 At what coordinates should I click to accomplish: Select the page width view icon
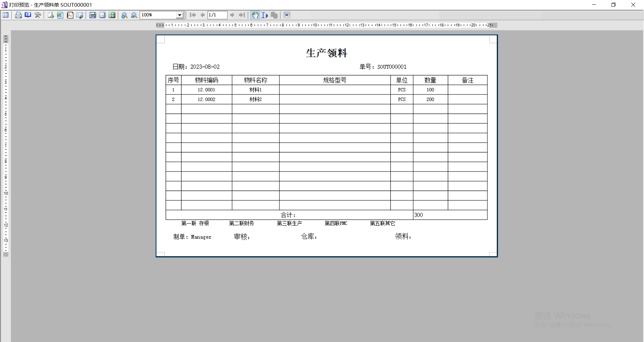coord(93,15)
